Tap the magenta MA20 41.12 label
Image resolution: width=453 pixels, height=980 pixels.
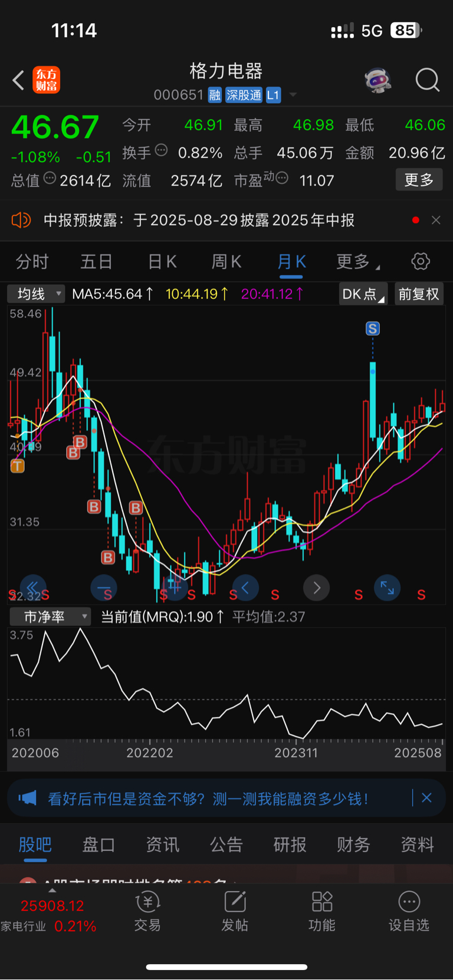coord(273,293)
